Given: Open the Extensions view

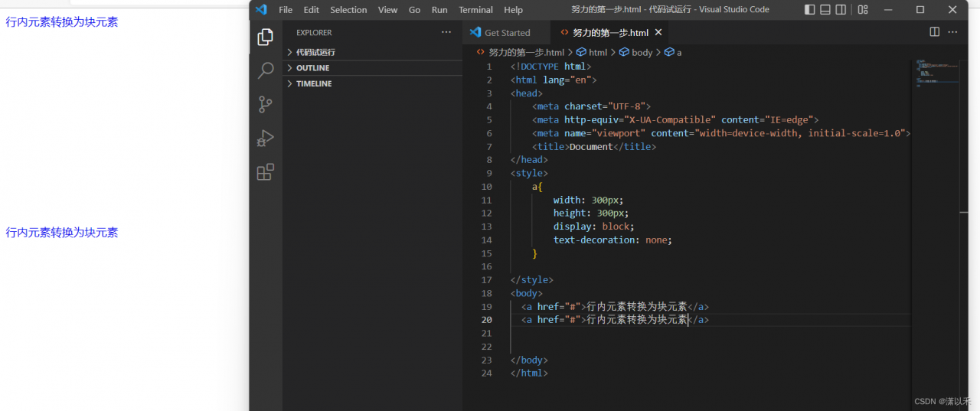Looking at the screenshot, I should [266, 172].
